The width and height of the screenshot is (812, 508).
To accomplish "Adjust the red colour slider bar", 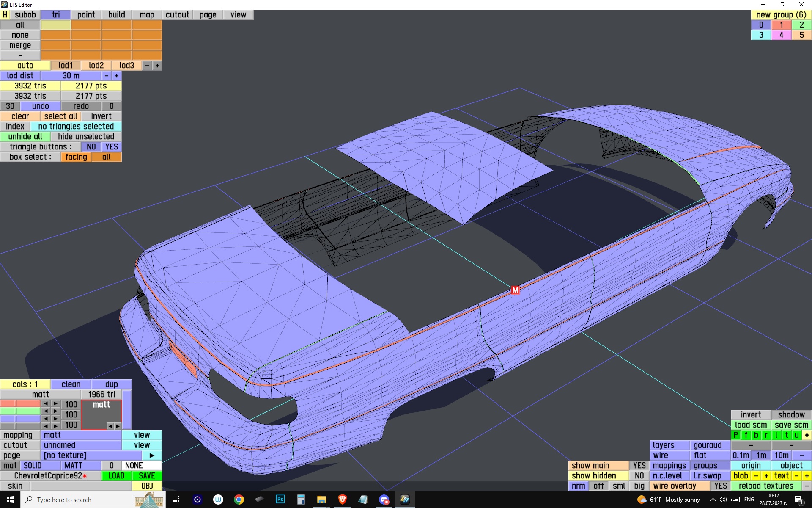I will pos(20,404).
